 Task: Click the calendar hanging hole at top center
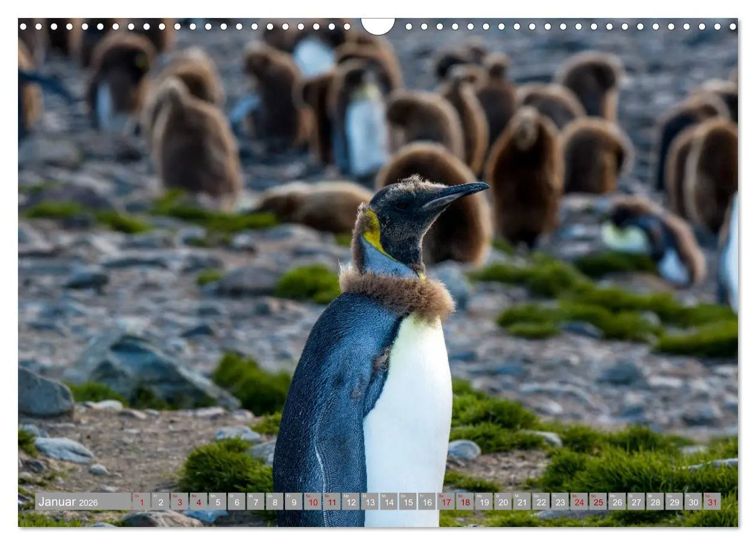tap(378, 26)
